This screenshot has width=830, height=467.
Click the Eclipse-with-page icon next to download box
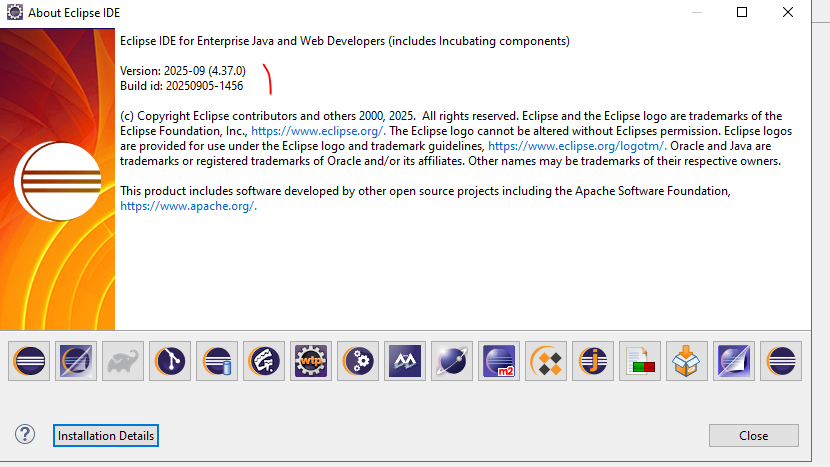point(734,361)
